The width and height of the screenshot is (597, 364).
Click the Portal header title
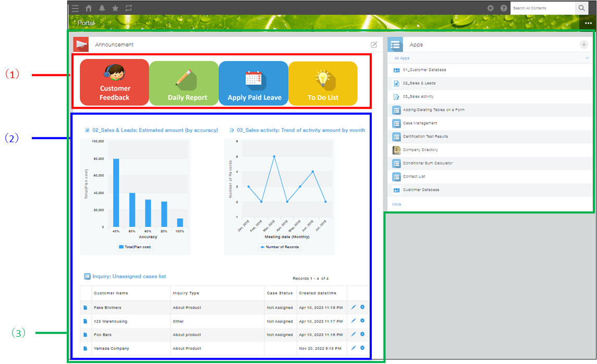click(x=86, y=23)
